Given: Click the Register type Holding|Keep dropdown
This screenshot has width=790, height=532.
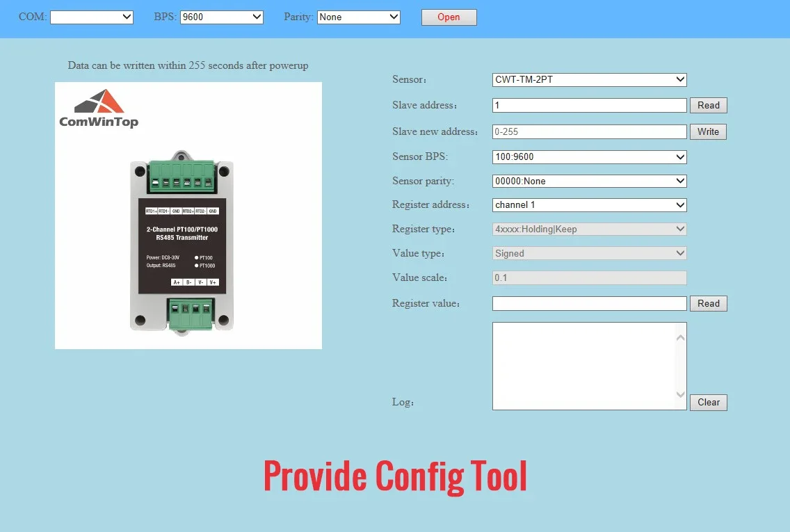Looking at the screenshot, I should [x=590, y=229].
